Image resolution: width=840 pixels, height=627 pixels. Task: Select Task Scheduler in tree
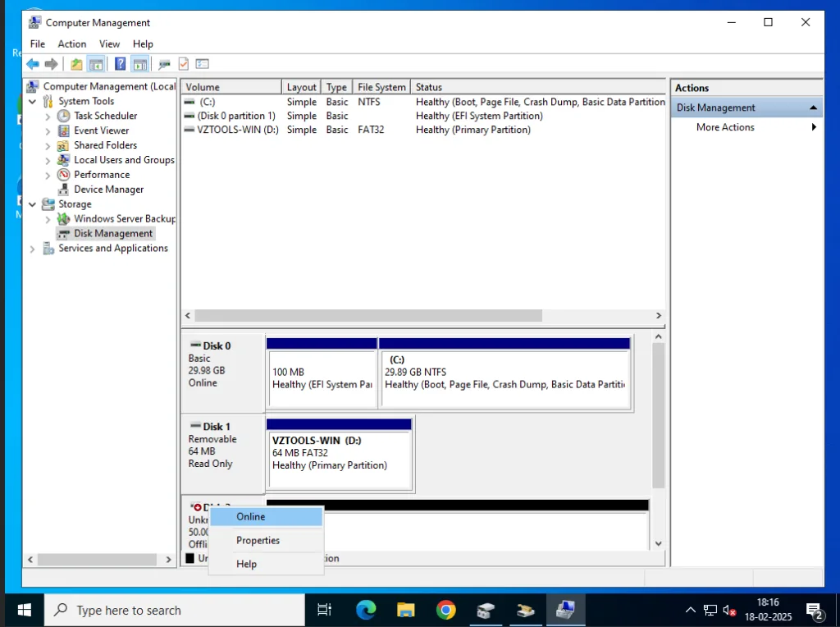pyautogui.click(x=106, y=116)
